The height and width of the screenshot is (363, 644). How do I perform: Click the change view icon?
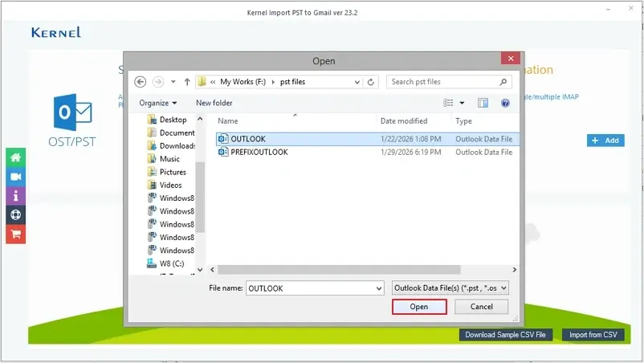448,103
